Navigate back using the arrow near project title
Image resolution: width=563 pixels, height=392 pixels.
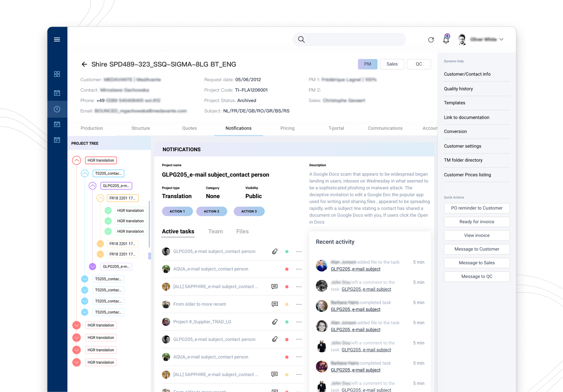(84, 64)
